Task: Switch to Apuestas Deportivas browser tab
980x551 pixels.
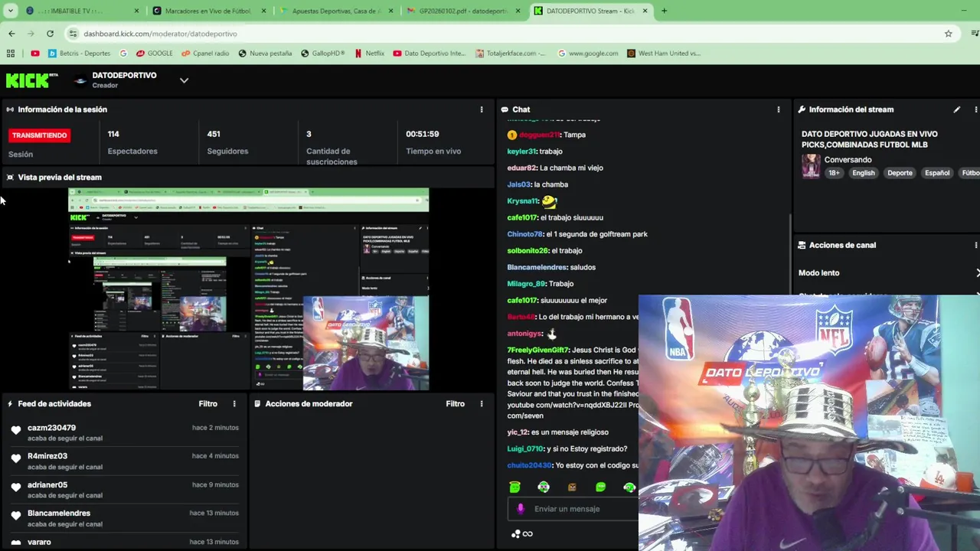Action: (x=335, y=11)
